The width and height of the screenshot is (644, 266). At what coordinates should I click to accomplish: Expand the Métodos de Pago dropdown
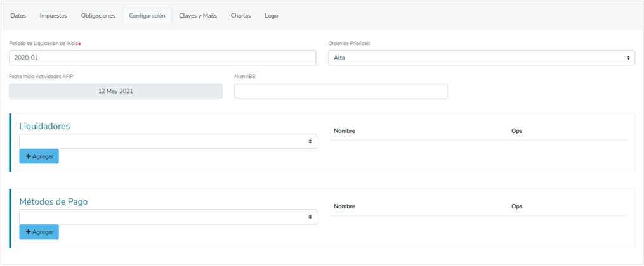point(168,217)
